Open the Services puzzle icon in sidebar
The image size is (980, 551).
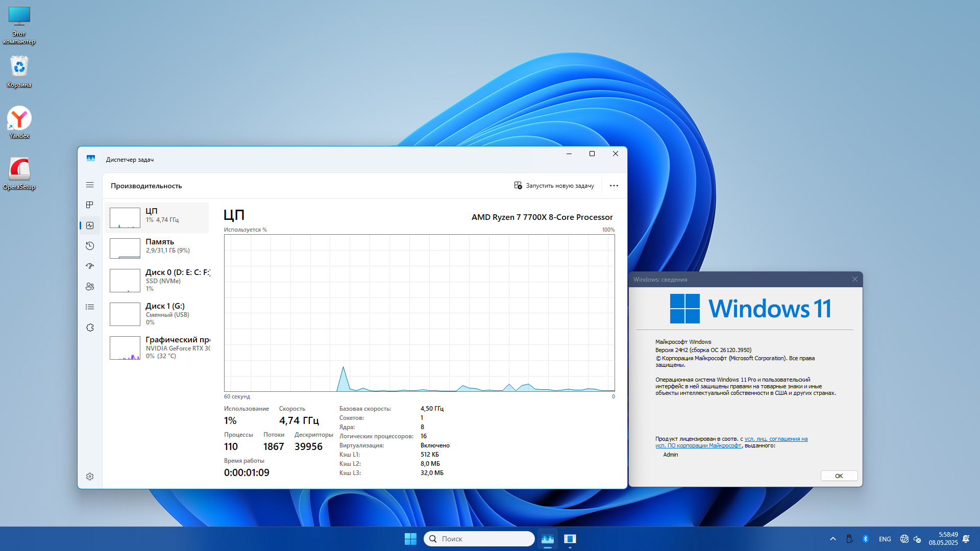(90, 328)
